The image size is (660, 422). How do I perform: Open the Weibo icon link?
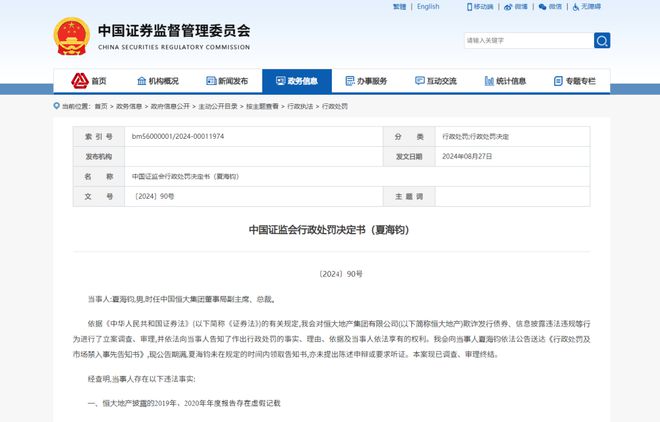508,7
